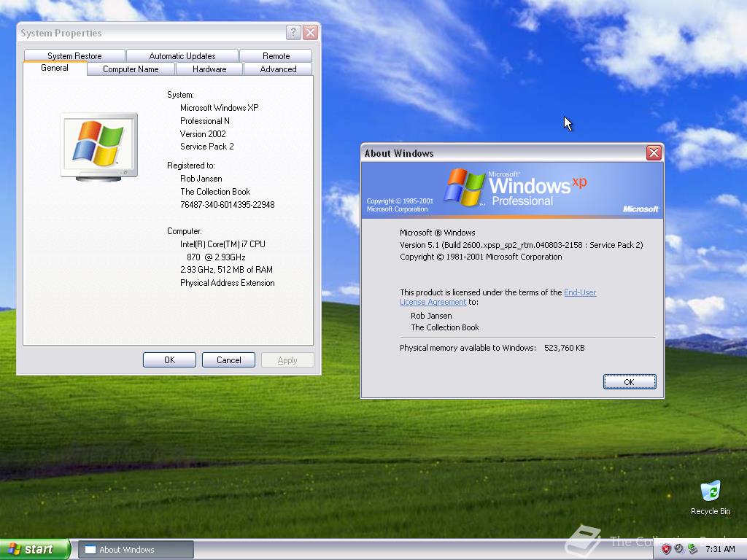Click the 'System:' label

pyautogui.click(x=180, y=95)
